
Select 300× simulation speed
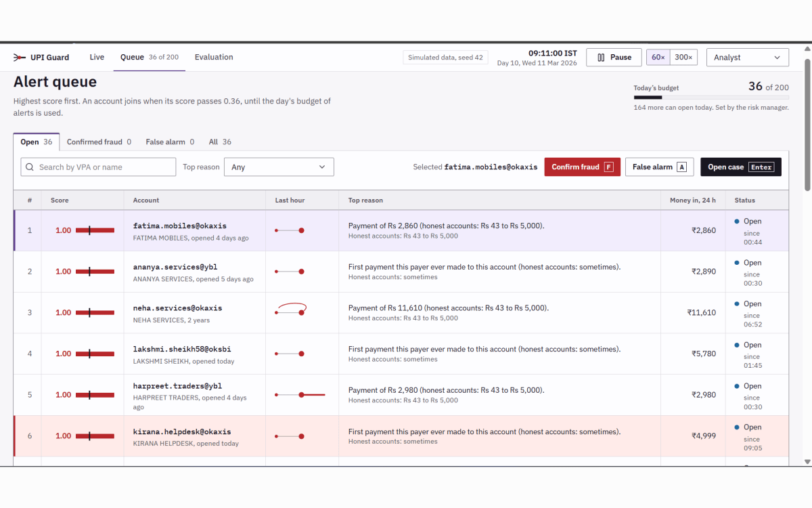pos(683,58)
